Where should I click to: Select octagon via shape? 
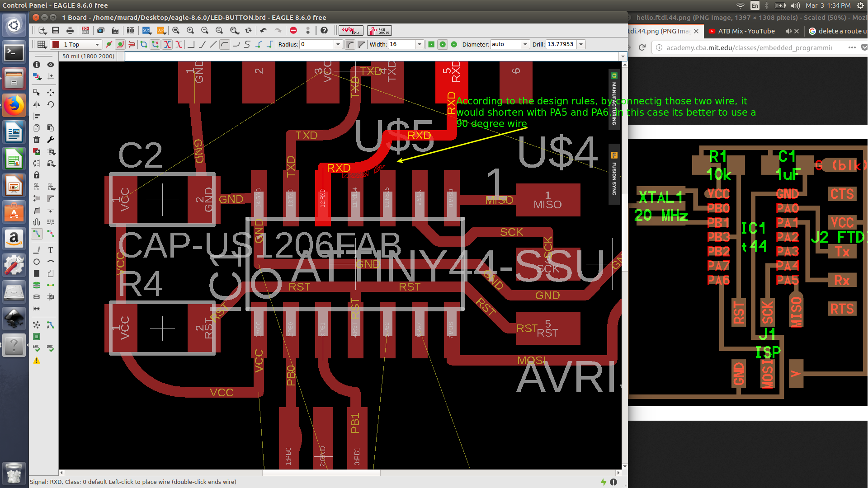454,44
